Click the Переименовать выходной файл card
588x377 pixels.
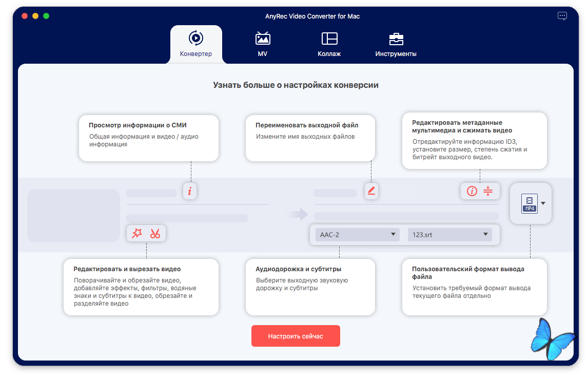[x=310, y=138]
